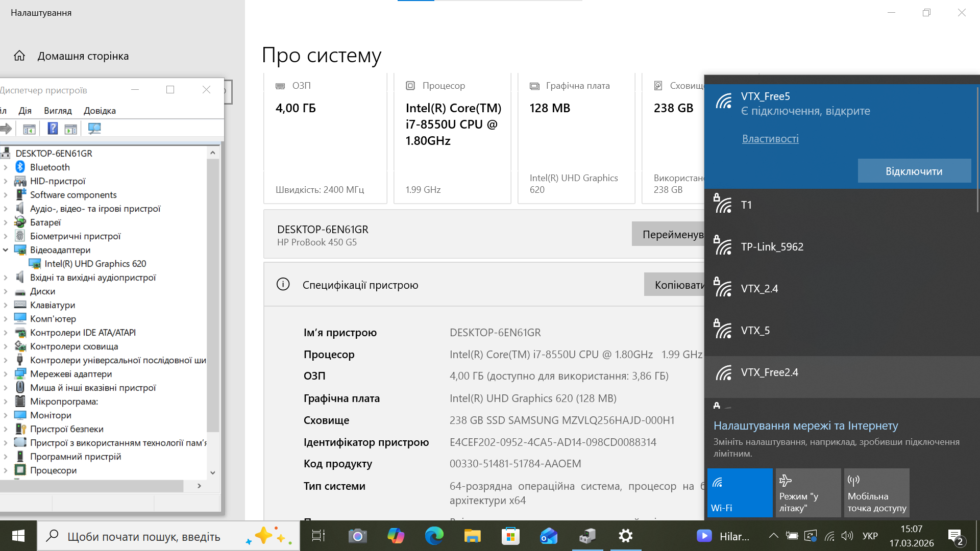The height and width of the screenshot is (551, 980).
Task: Toggle airplane mode tile
Action: pyautogui.click(x=808, y=493)
